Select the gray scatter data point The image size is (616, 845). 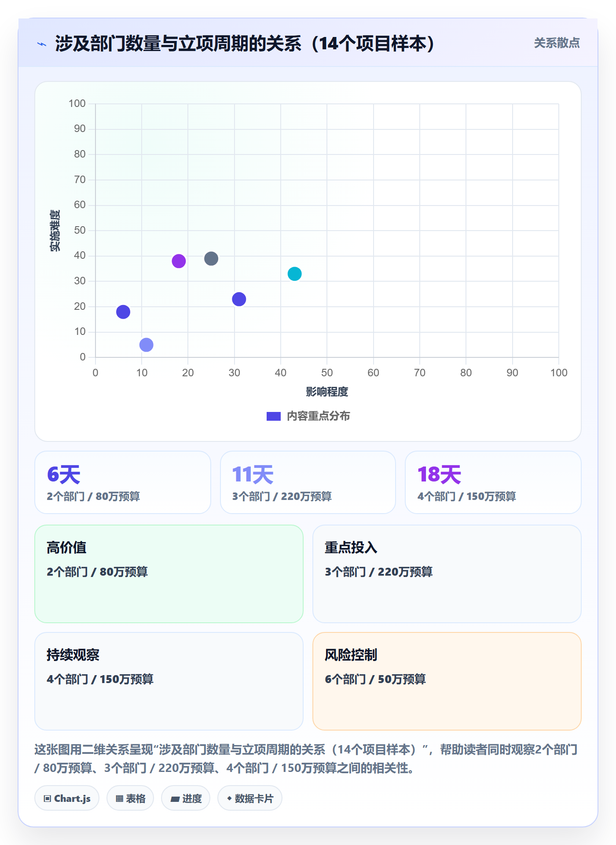[211, 258]
